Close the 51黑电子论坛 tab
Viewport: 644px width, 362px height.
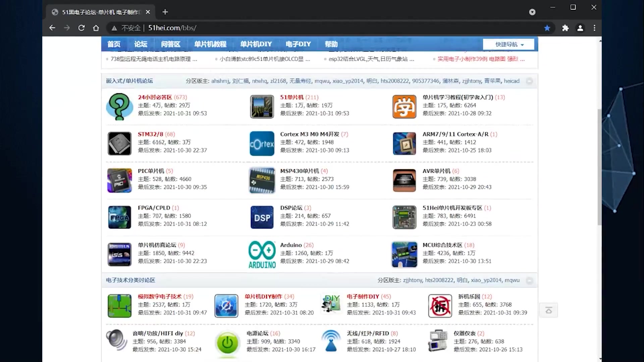pos(148,12)
